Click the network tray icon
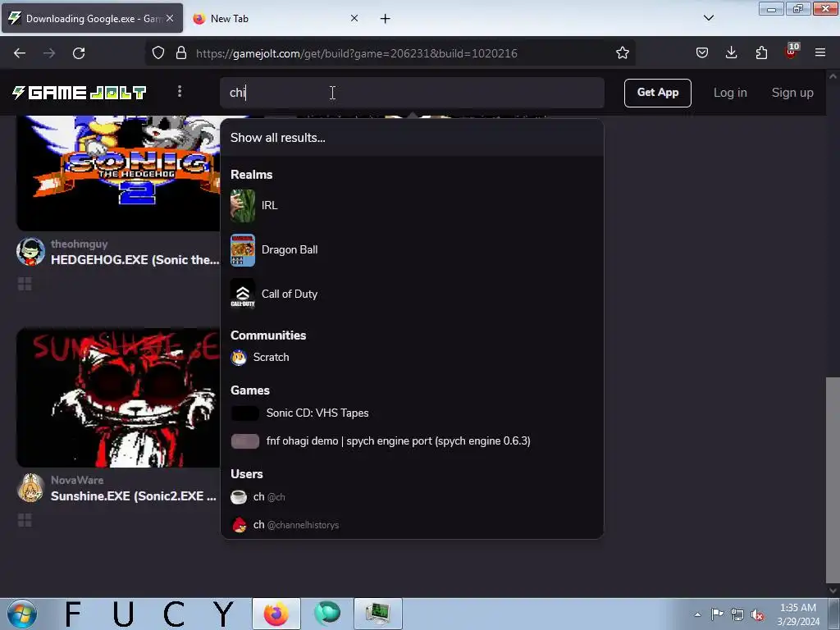The width and height of the screenshot is (840, 630). [737, 614]
